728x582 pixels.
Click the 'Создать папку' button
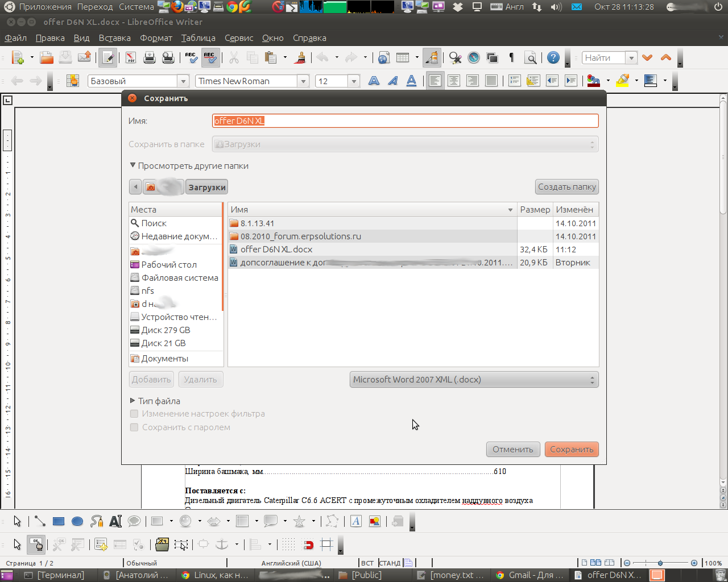566,187
